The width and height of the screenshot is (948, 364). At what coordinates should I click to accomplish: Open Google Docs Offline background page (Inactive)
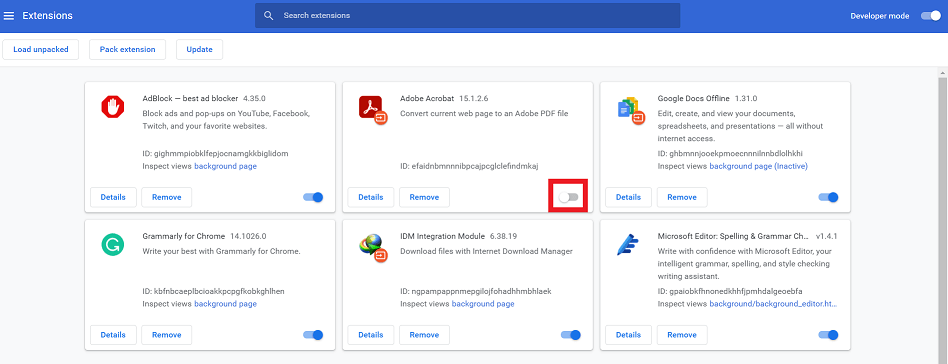click(x=759, y=166)
